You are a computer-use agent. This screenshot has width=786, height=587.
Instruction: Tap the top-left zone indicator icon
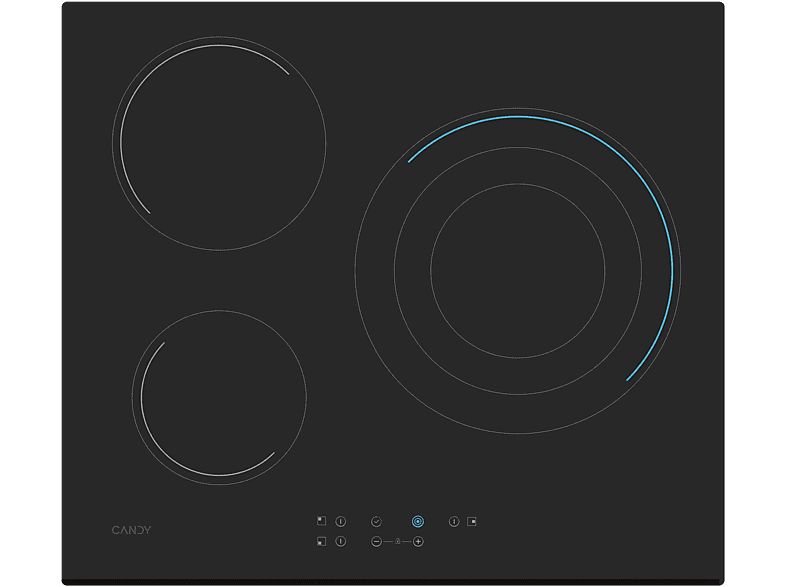click(x=321, y=521)
